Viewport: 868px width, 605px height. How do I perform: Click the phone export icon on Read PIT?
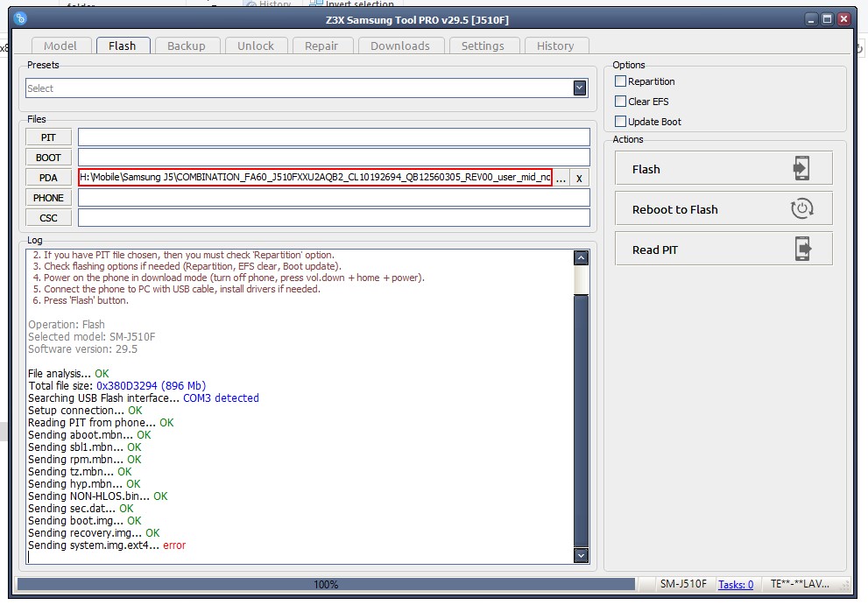802,249
